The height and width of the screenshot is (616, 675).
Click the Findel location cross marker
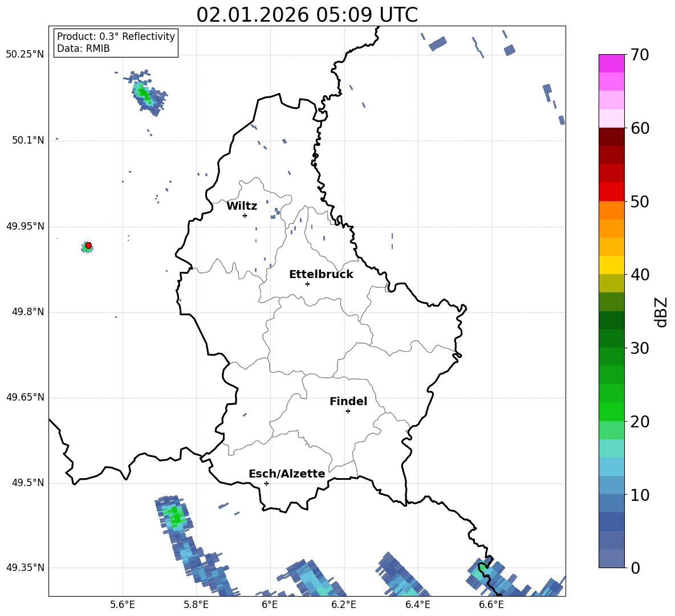click(x=348, y=411)
